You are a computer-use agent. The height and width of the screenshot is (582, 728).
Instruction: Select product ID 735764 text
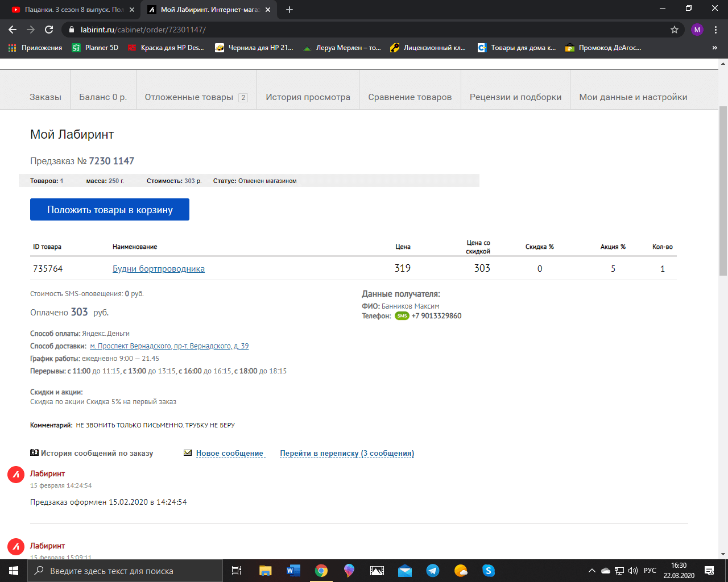(48, 269)
